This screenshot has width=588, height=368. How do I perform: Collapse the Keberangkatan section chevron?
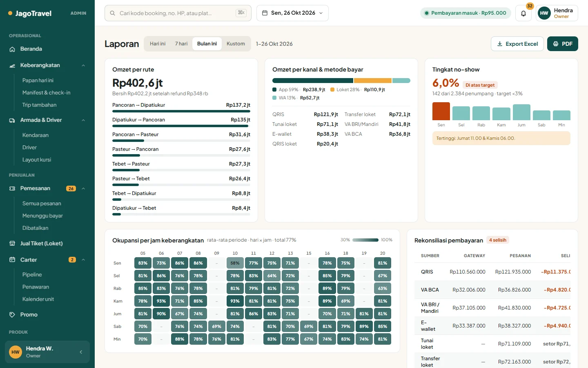(83, 65)
